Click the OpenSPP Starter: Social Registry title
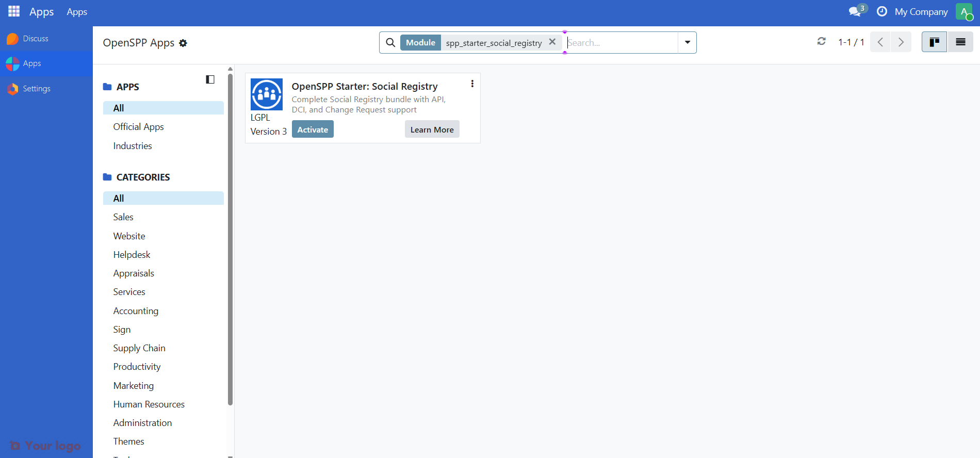The image size is (980, 458). click(365, 86)
